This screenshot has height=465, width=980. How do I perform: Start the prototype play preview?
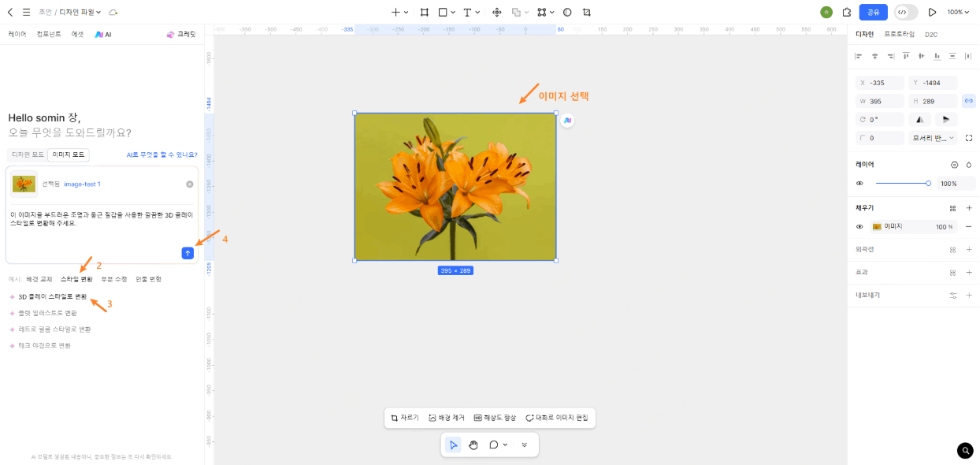click(x=933, y=12)
